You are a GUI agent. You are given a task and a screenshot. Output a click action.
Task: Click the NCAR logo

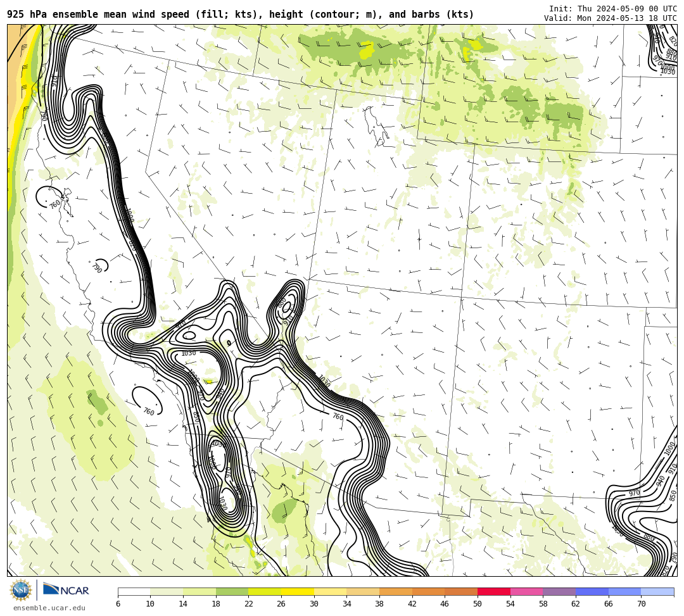tap(66, 589)
